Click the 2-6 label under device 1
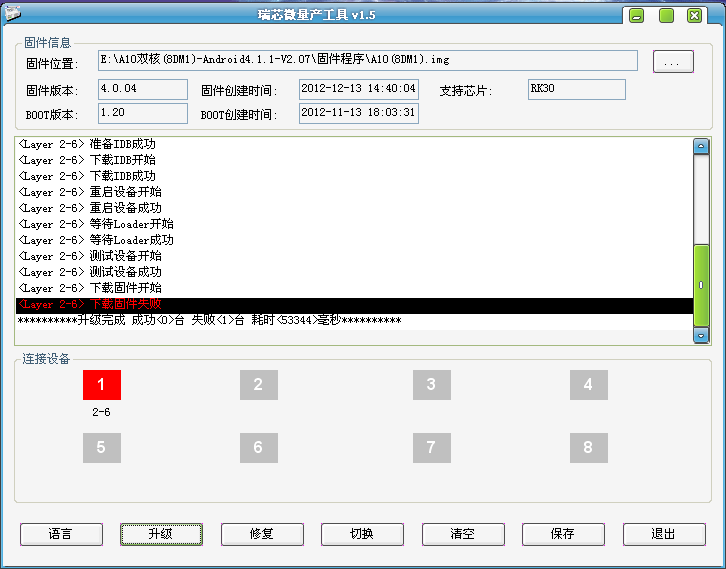Image resolution: width=726 pixels, height=569 pixels. [x=101, y=412]
